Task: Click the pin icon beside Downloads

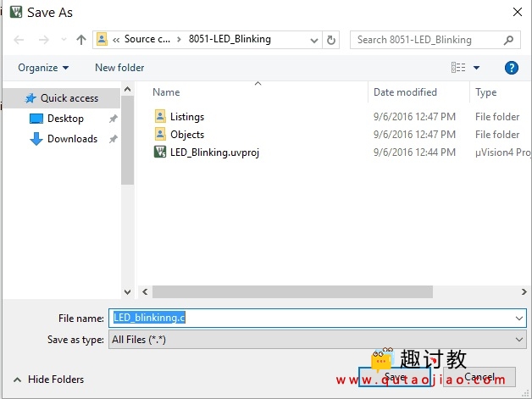Action: coord(113,139)
